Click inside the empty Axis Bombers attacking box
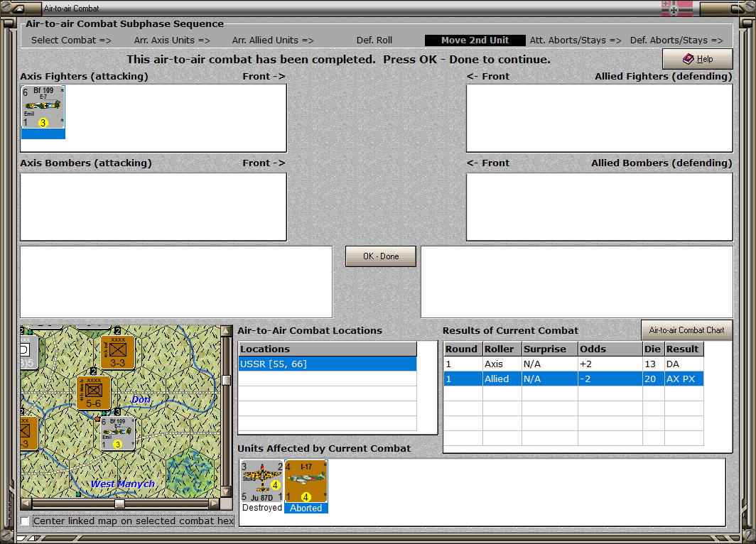 153,207
